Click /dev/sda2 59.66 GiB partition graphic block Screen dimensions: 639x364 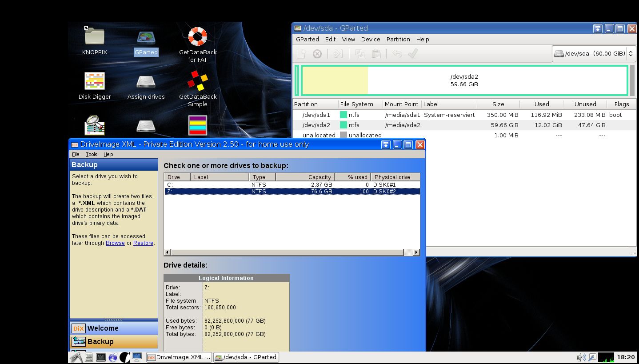tap(464, 80)
